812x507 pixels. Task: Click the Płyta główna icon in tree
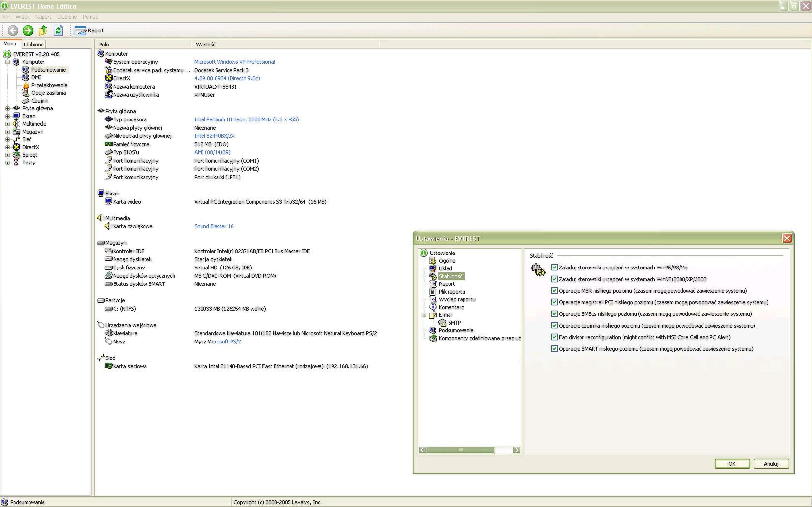point(16,108)
